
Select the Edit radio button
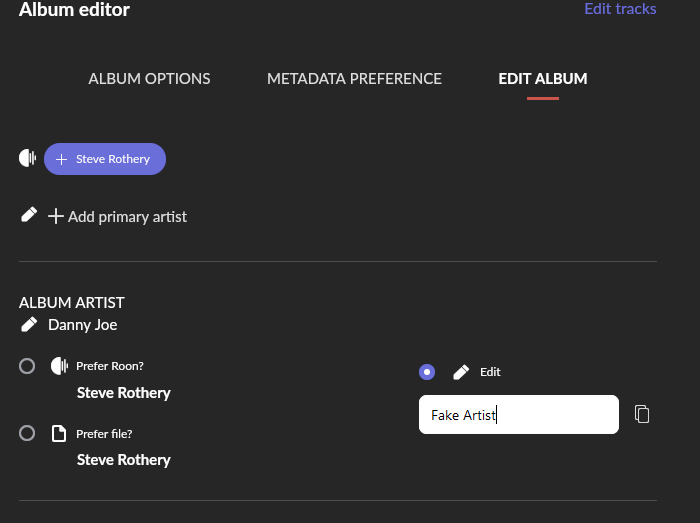click(427, 372)
